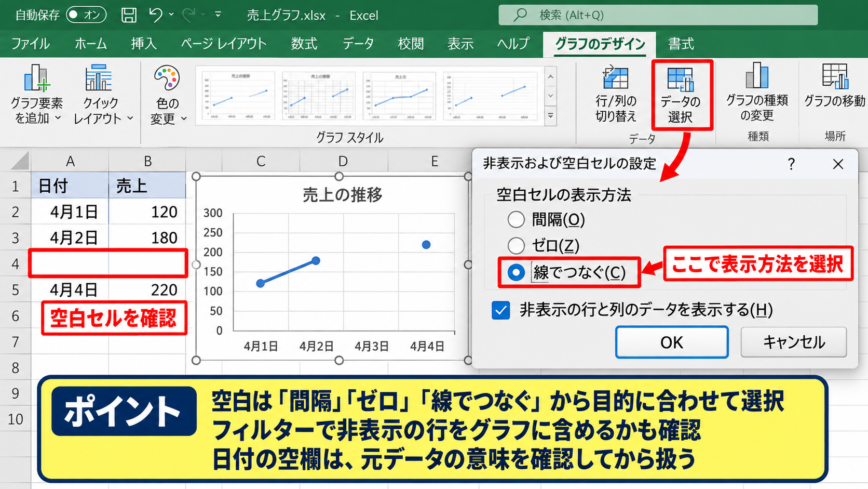Image resolution: width=868 pixels, height=489 pixels.
Task: Switch to データ tab
Action: click(x=358, y=44)
